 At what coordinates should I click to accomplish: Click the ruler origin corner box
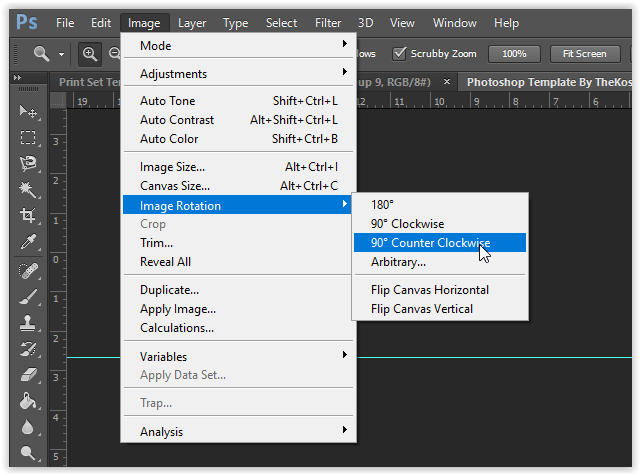click(58, 100)
